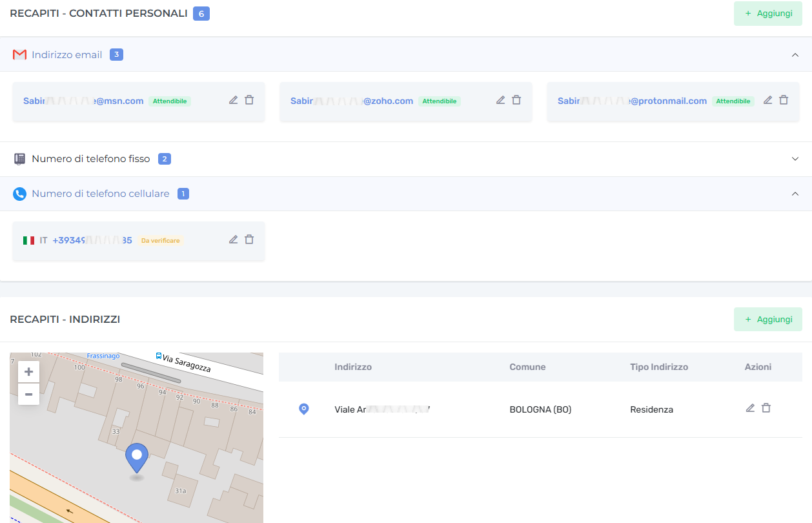Click the count badge 1 beside telefono cellulare
The image size is (812, 523).
[x=183, y=194]
